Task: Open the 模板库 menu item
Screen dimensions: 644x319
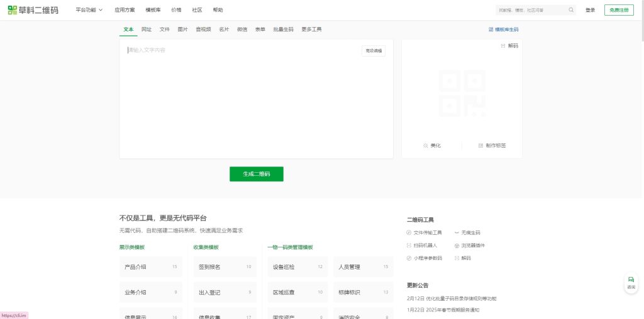Action: pos(153,10)
